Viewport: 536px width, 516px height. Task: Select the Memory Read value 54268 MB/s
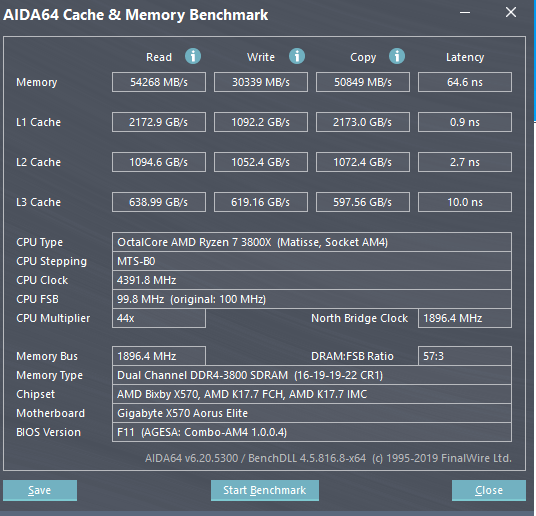(159, 82)
